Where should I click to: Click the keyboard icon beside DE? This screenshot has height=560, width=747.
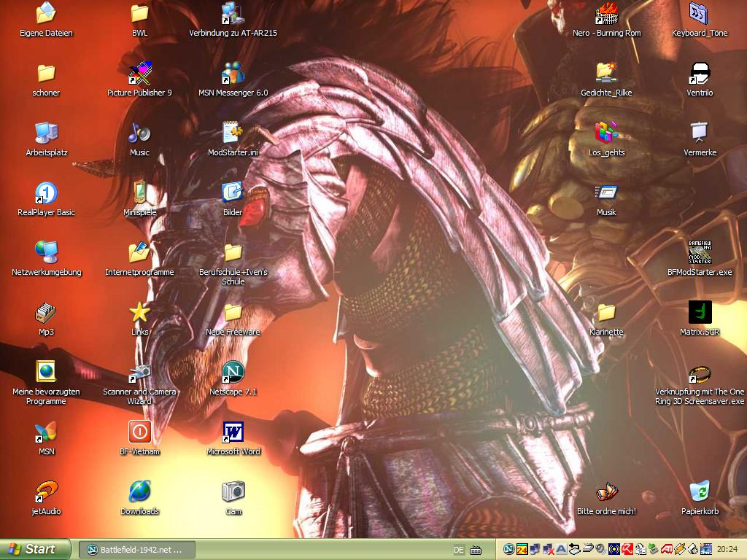click(476, 550)
